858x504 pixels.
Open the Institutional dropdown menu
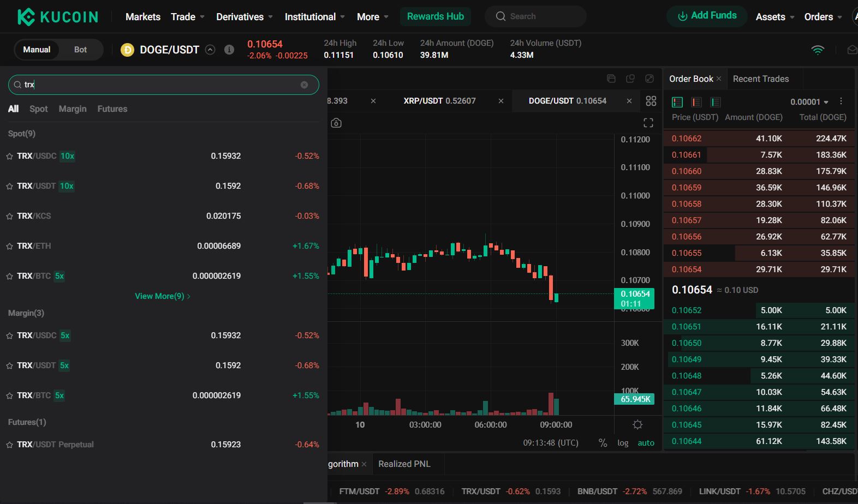coord(315,17)
